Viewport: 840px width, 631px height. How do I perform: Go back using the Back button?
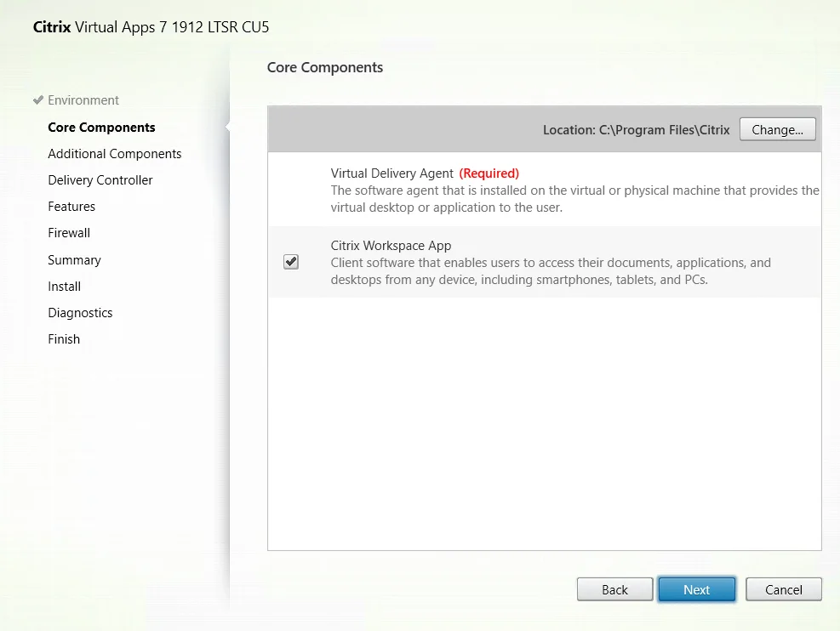click(x=614, y=589)
